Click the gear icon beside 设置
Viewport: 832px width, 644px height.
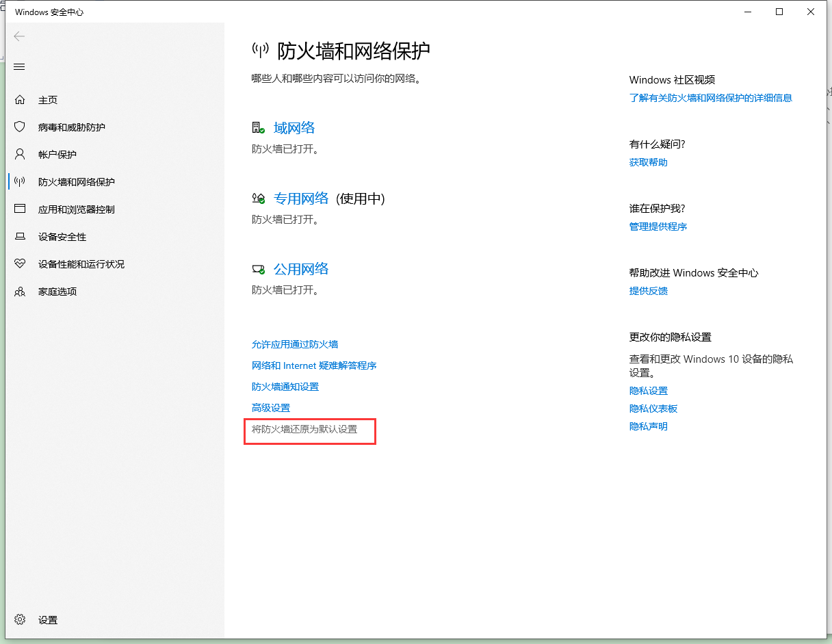click(x=20, y=619)
